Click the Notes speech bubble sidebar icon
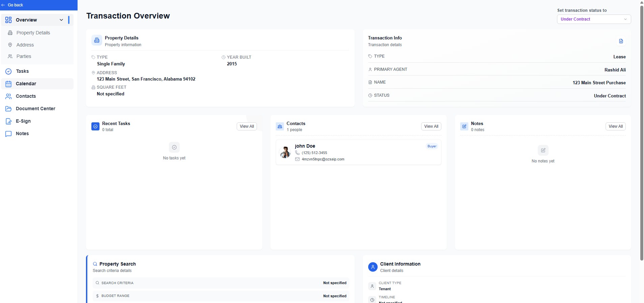644x303 pixels. [x=8, y=133]
